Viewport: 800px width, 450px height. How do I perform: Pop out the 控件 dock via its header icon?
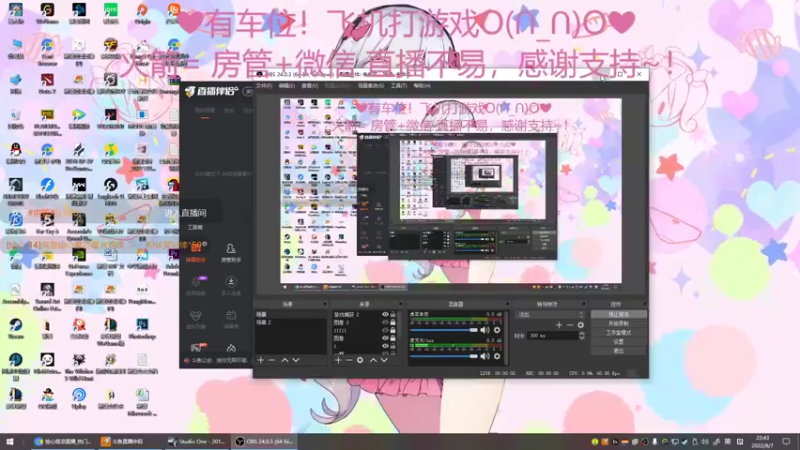[644, 304]
